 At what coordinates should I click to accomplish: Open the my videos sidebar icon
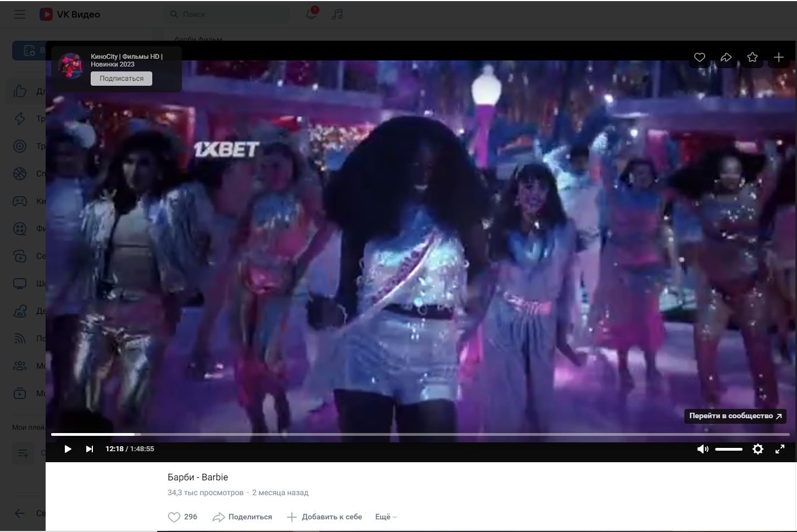click(20, 394)
